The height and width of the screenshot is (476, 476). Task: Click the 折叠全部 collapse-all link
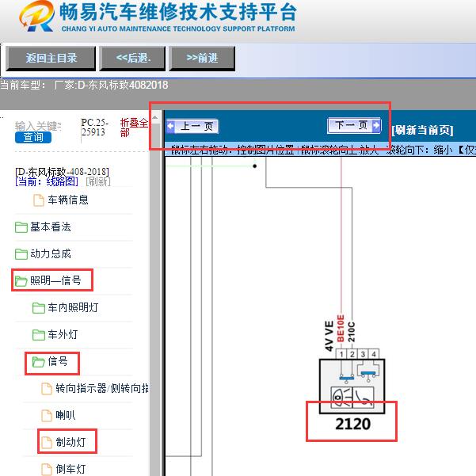pos(134,128)
